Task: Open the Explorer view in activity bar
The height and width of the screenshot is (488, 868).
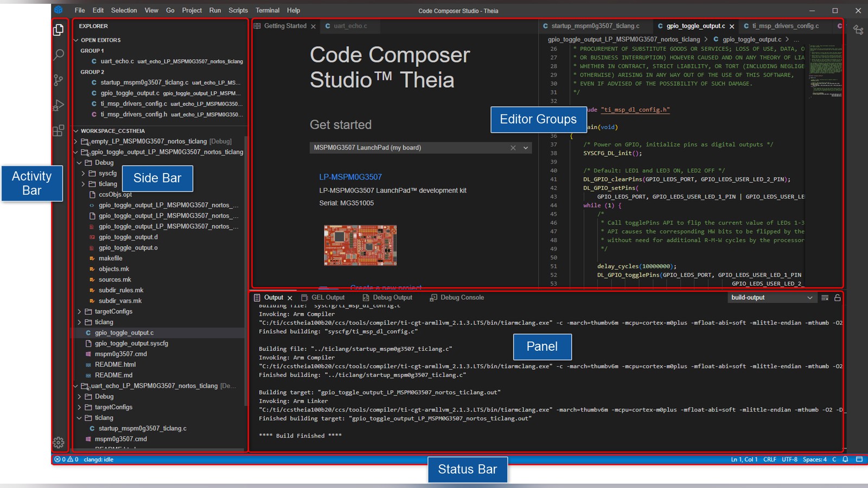Action: pyautogui.click(x=59, y=30)
